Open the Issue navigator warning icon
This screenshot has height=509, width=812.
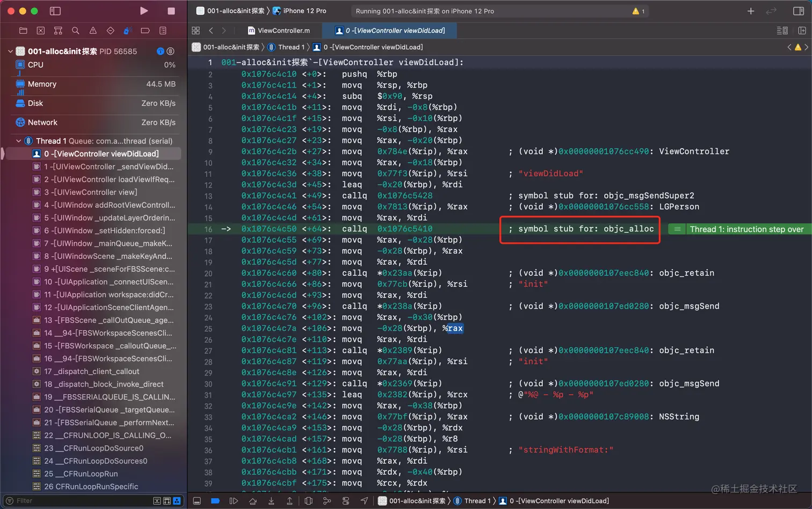click(x=93, y=31)
